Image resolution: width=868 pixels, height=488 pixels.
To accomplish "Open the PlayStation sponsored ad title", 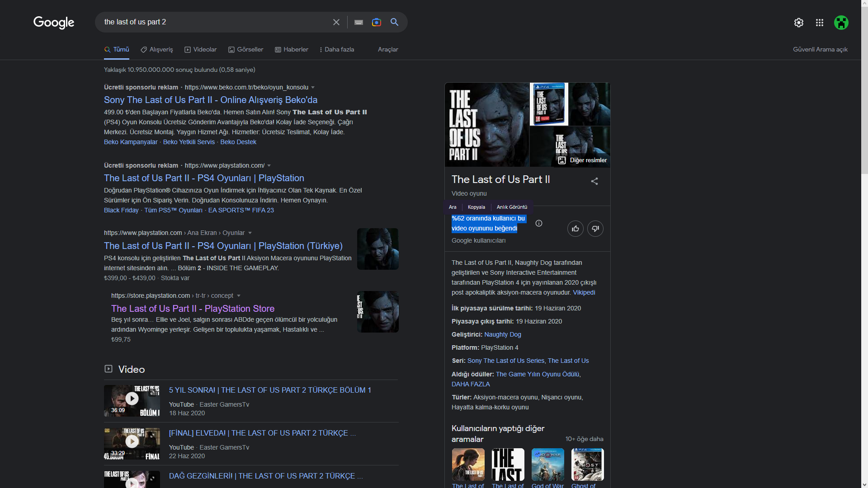I will [204, 178].
